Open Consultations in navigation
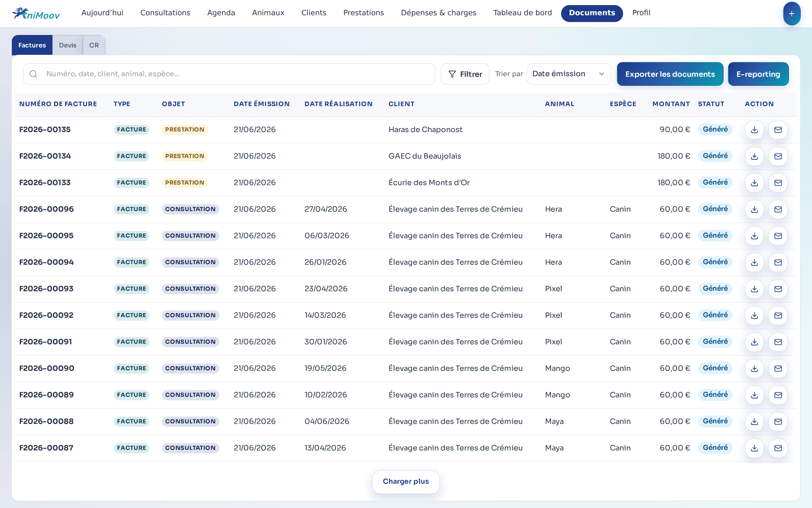812x508 pixels. (x=165, y=13)
